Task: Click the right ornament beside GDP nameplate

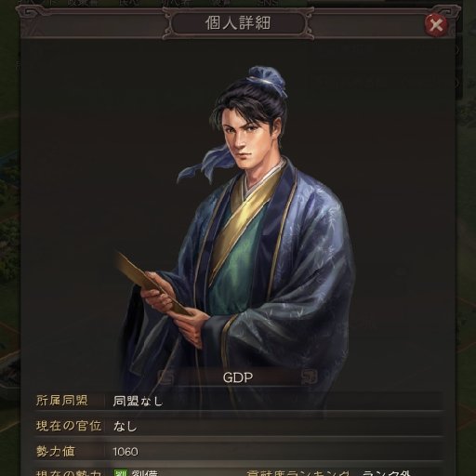Action: (310, 377)
